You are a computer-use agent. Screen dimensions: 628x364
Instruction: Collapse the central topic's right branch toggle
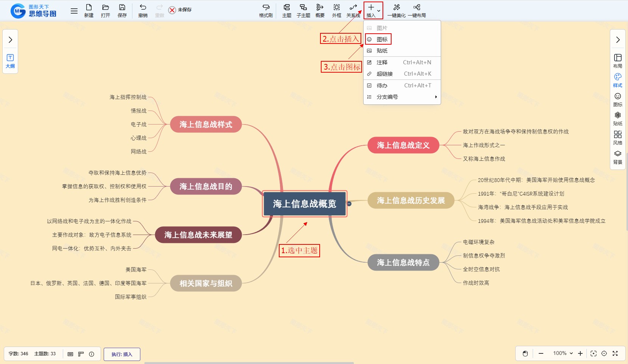pyautogui.click(x=349, y=204)
